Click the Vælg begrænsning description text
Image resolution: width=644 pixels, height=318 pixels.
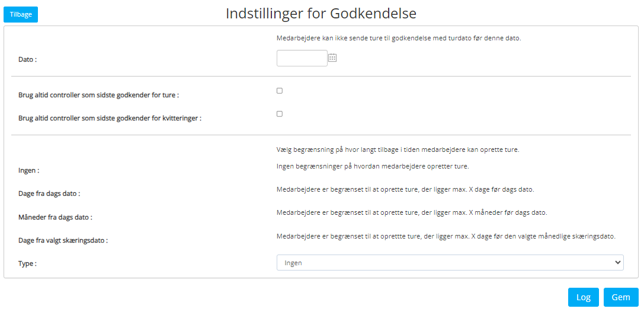click(398, 150)
